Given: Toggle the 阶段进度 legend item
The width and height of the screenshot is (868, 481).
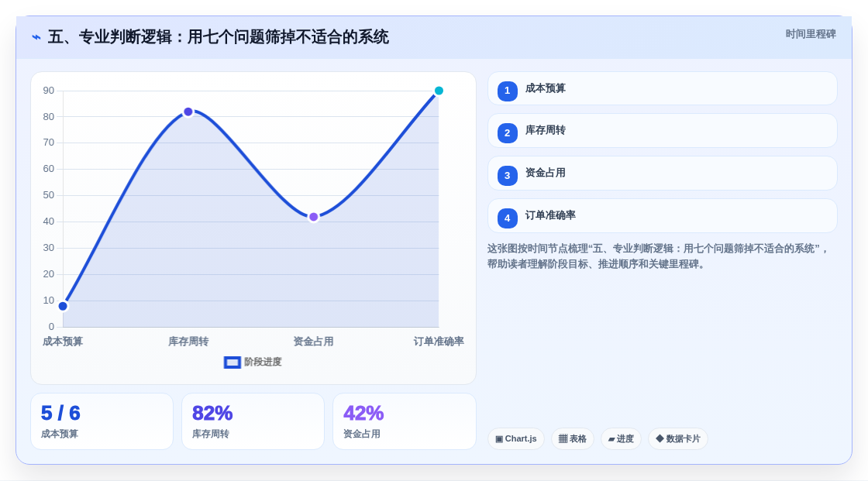Looking at the screenshot, I should click(253, 362).
